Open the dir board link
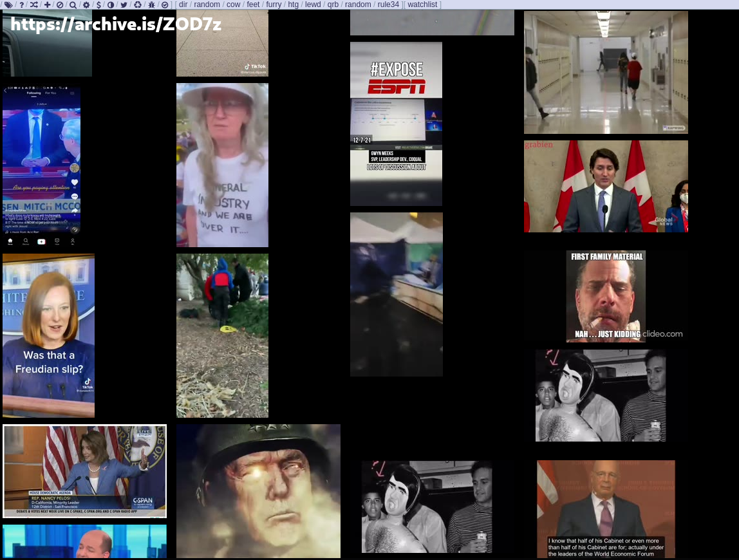This screenshot has width=739, height=560. (x=183, y=5)
